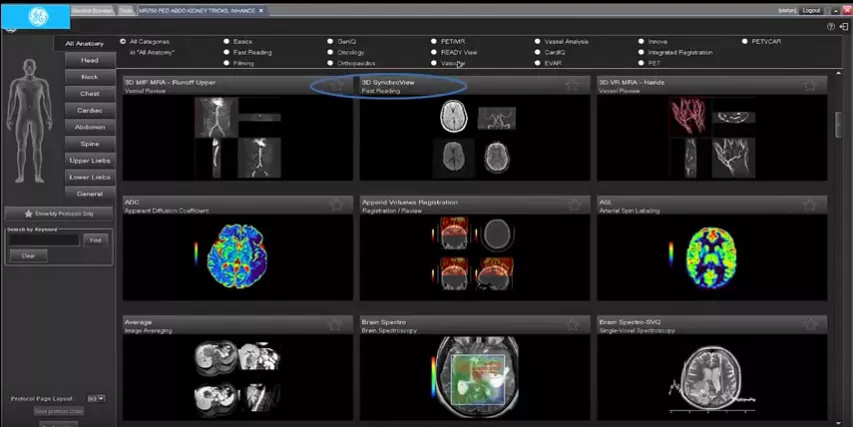Click Show My Protocols Only button
This screenshot has width=853, height=427.
point(59,214)
